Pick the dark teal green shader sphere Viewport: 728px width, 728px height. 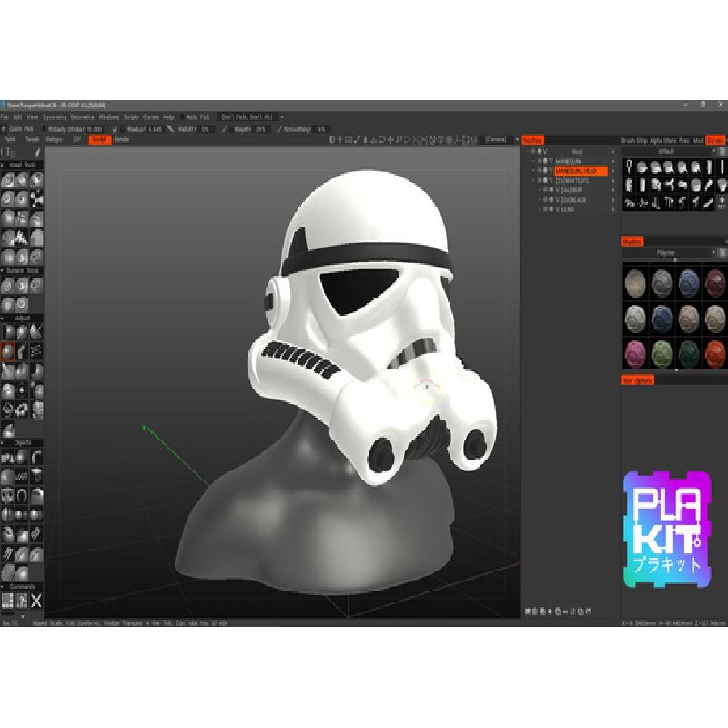click(689, 354)
